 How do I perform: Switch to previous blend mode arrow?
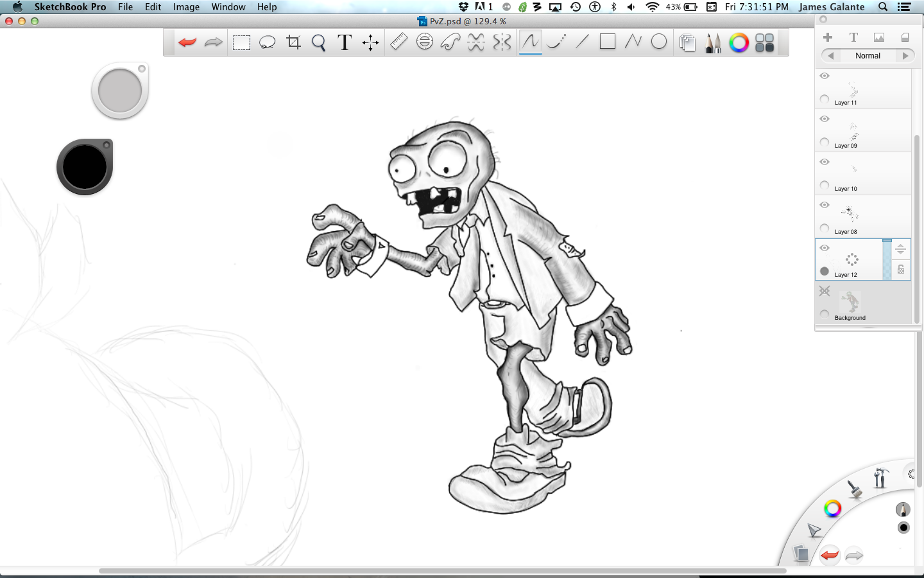click(830, 56)
